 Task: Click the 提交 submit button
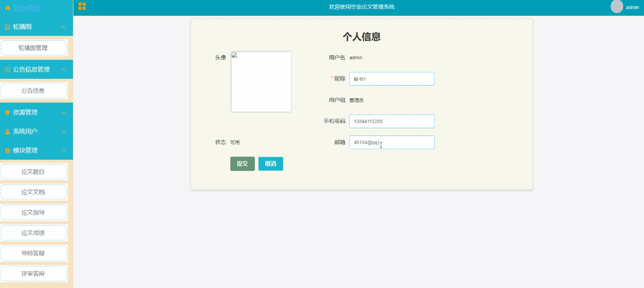pos(242,164)
